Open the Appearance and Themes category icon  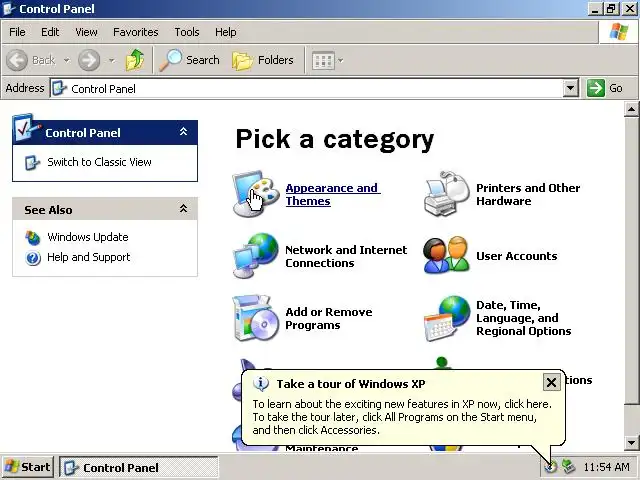point(256,193)
